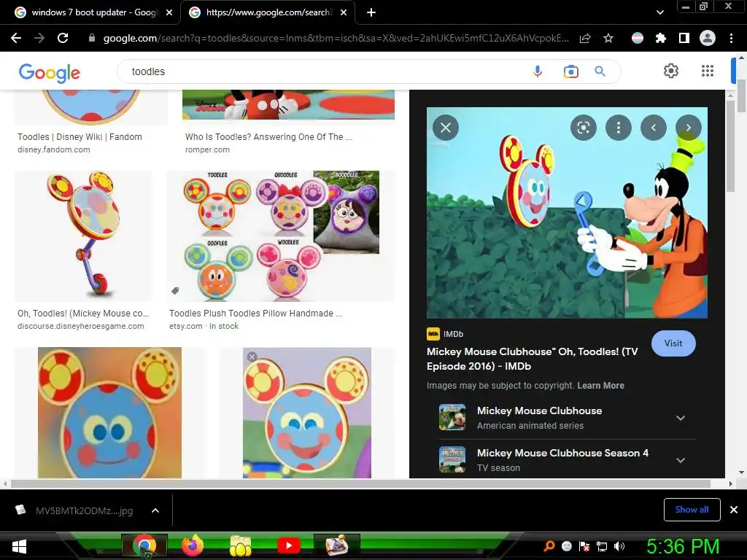Open the Mickey Mouse Clubhouse IMDb title

click(x=532, y=359)
